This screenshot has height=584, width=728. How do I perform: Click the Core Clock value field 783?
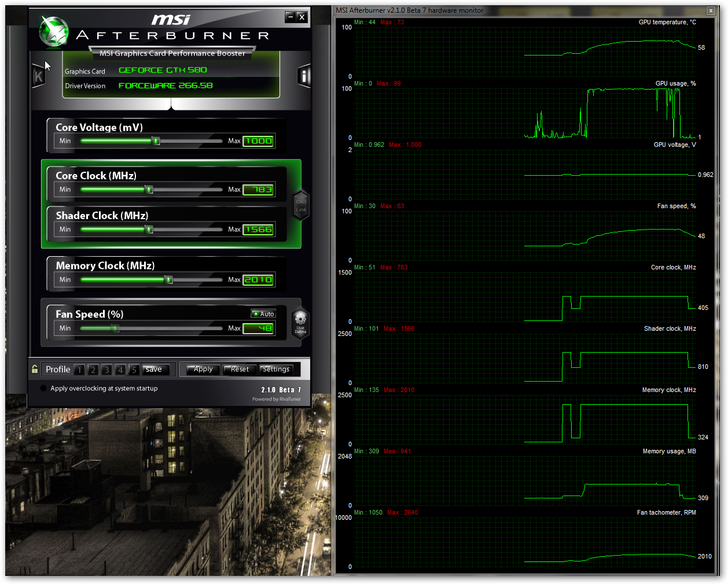click(x=258, y=190)
